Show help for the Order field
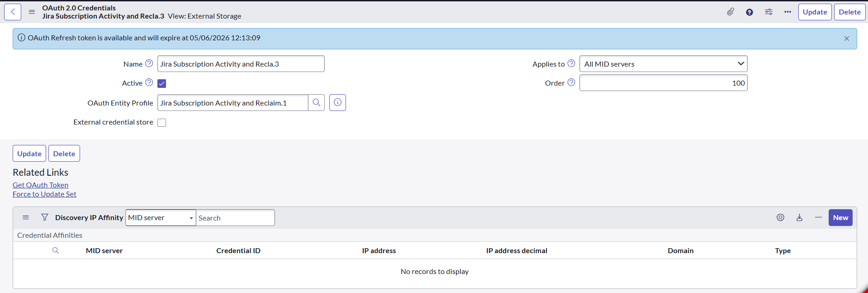Image resolution: width=868 pixels, height=293 pixels. [571, 82]
